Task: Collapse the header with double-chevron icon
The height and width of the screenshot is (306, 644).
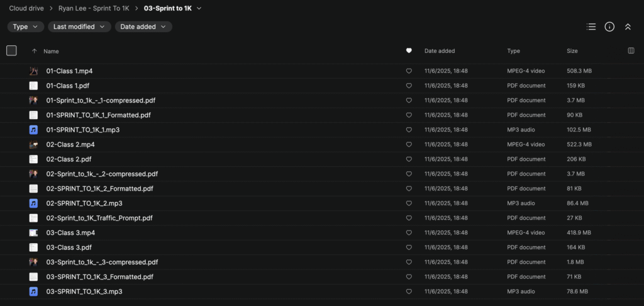Action: (628, 26)
